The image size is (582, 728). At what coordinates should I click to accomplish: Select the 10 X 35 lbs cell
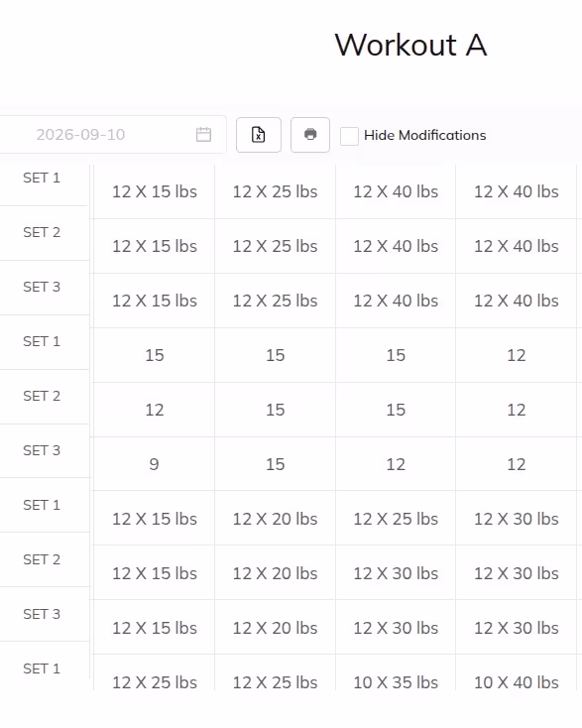(x=396, y=682)
